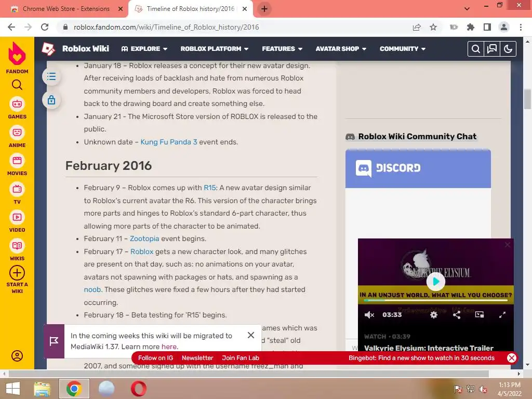Reload the current page

[45, 27]
